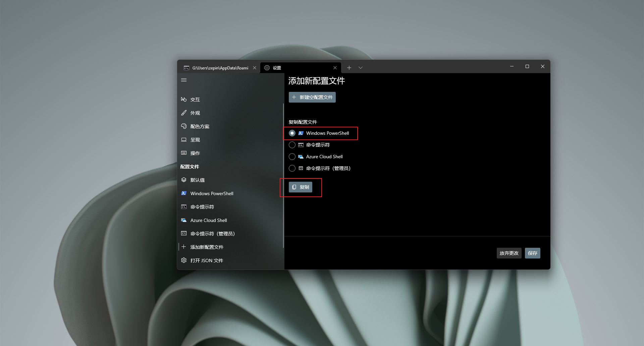Open the navigation hamburger menu
644x346 pixels.
click(184, 80)
